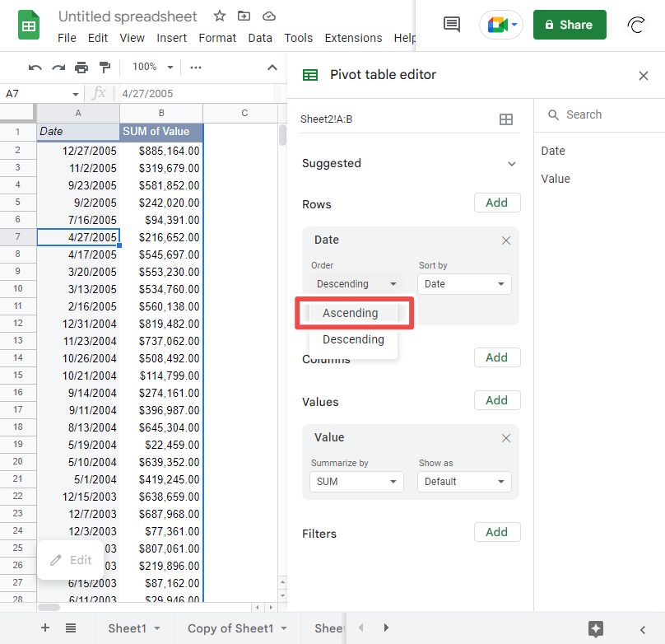This screenshot has width=665, height=644.
Task: Open the File menu
Action: 67,38
